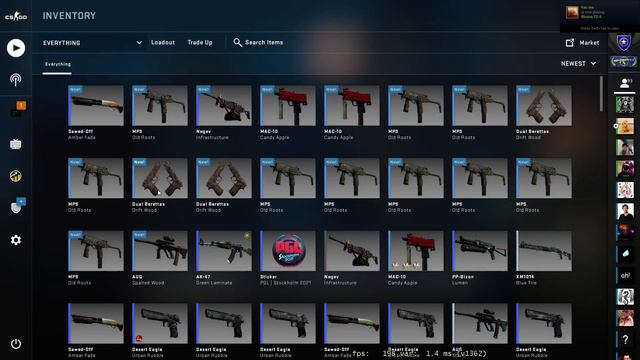Select the Sawed-Off Amber Fade in first row
640x360 pixels.
[x=96, y=112]
